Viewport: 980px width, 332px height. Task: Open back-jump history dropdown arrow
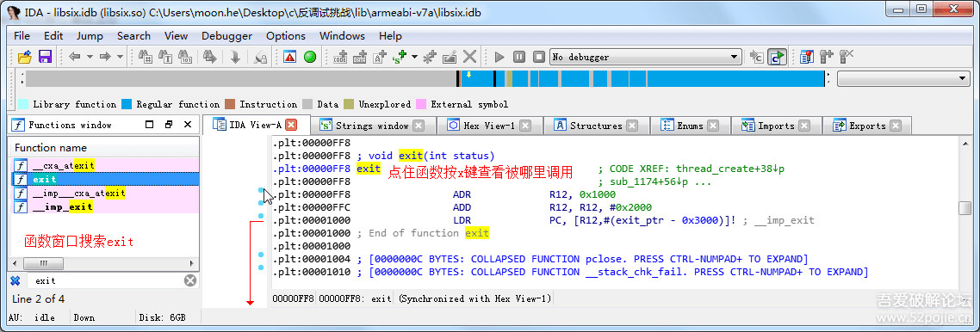90,57
